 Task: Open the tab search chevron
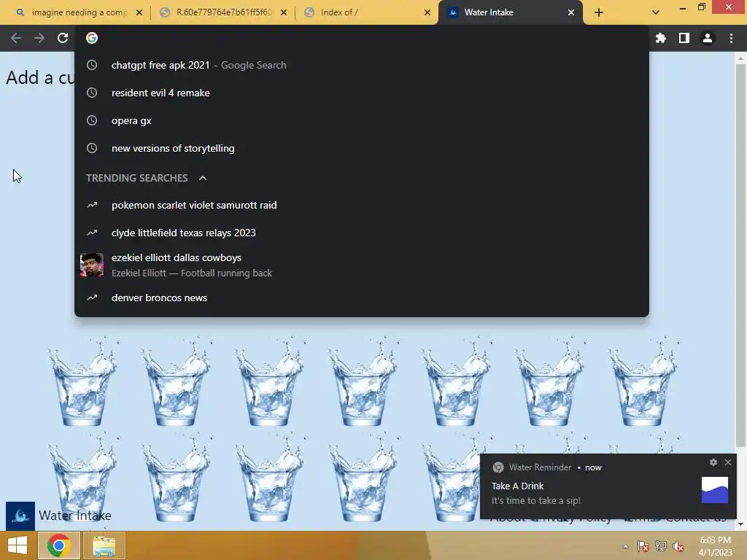[656, 12]
